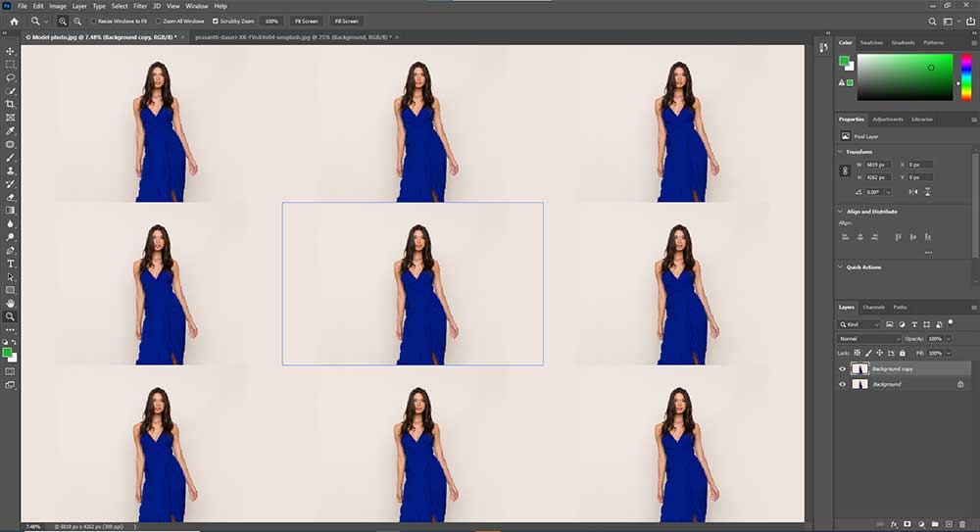Image resolution: width=980 pixels, height=532 pixels.
Task: Open the Filter menu
Action: coord(140,6)
